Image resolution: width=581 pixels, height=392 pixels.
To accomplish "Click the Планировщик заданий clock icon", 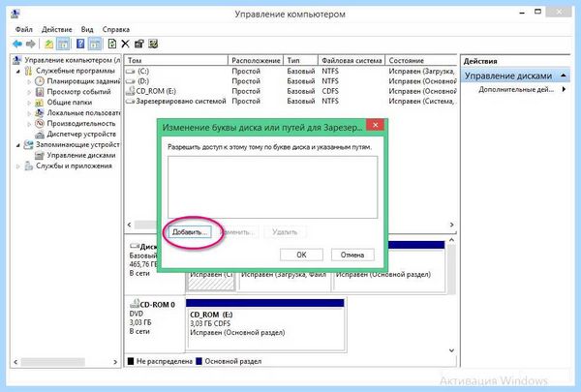I will point(40,81).
